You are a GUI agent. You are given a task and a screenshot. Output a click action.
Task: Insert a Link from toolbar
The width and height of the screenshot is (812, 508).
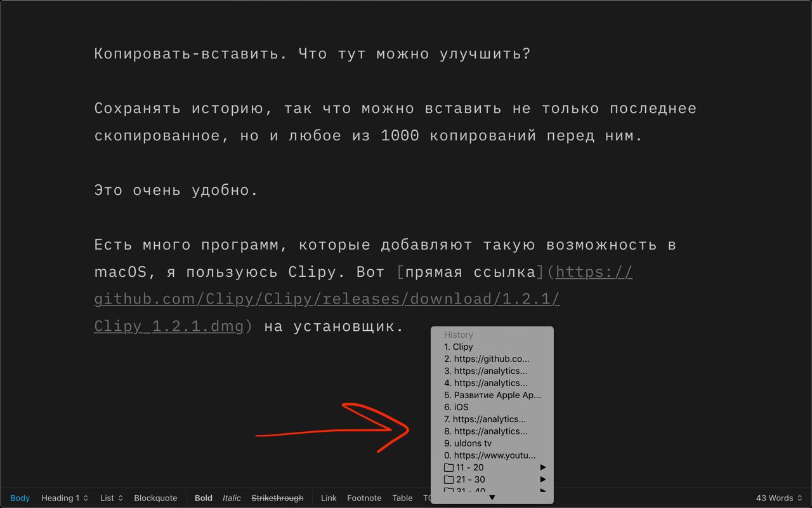(329, 498)
